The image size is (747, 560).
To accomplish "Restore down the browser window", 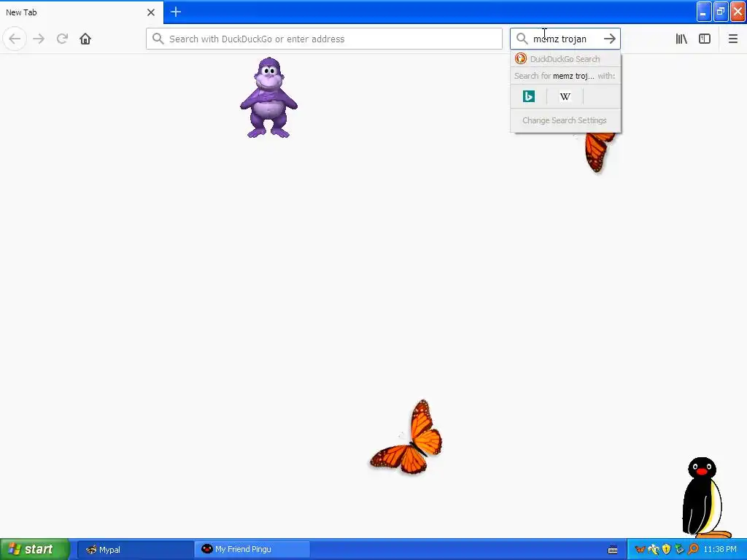I will pos(721,12).
